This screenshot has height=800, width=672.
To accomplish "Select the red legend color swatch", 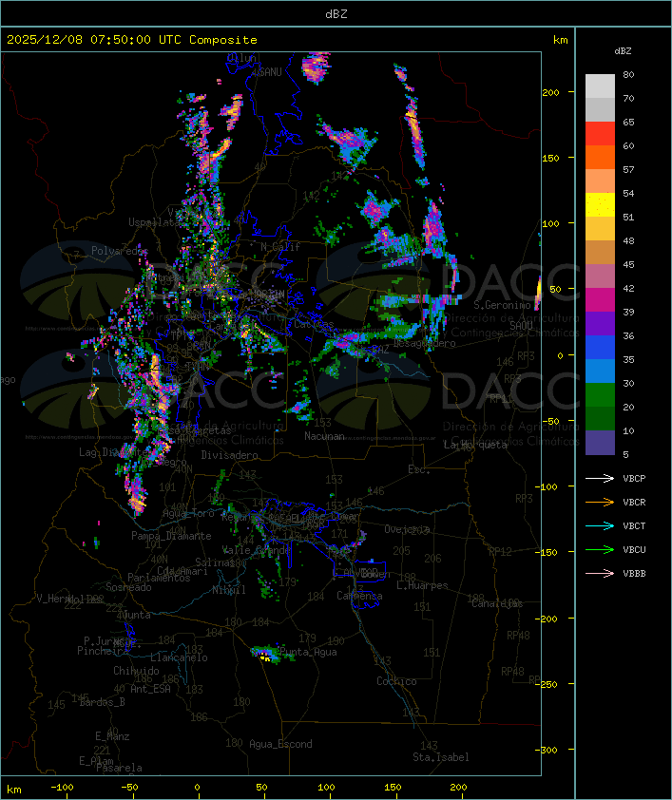I will coord(600,133).
